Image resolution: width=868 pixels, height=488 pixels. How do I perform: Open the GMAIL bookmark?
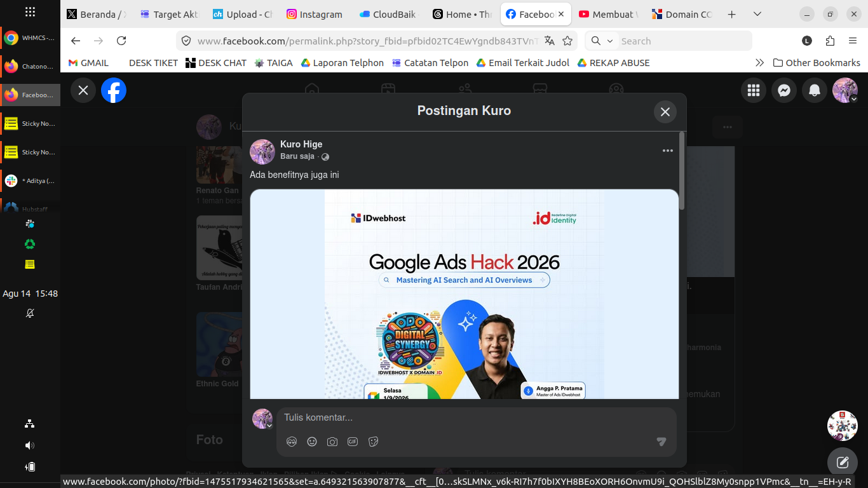(88, 63)
